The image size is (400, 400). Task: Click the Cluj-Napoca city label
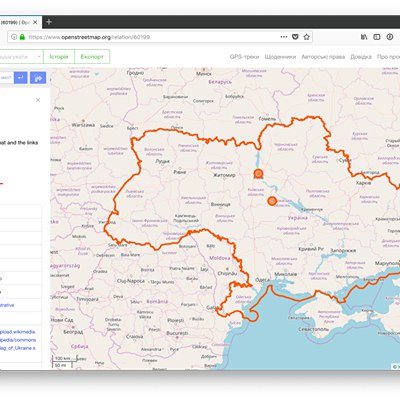131,281
